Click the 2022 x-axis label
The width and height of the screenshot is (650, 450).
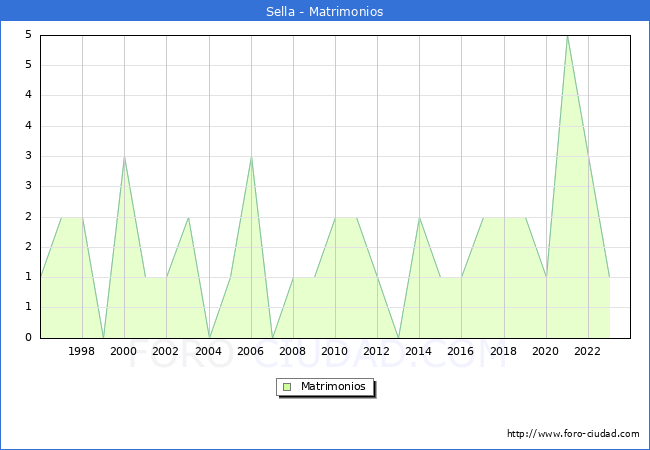pos(588,351)
